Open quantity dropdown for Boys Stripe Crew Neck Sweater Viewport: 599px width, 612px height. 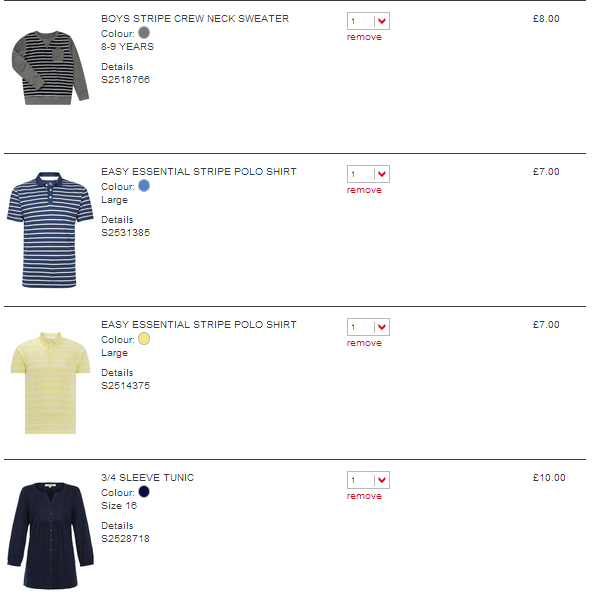[368, 21]
